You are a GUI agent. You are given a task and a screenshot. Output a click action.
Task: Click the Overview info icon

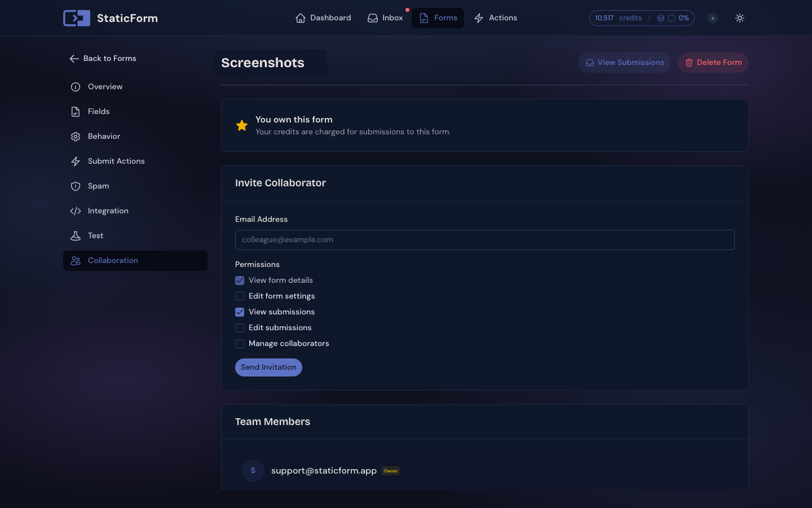click(x=76, y=87)
